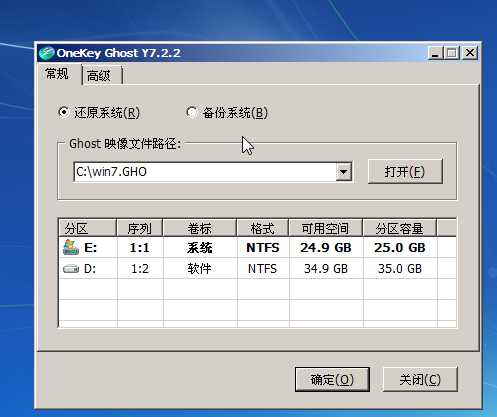The width and height of the screenshot is (497, 417).
Task: Click the bold NTFS cell in E: row
Action: [x=263, y=248]
